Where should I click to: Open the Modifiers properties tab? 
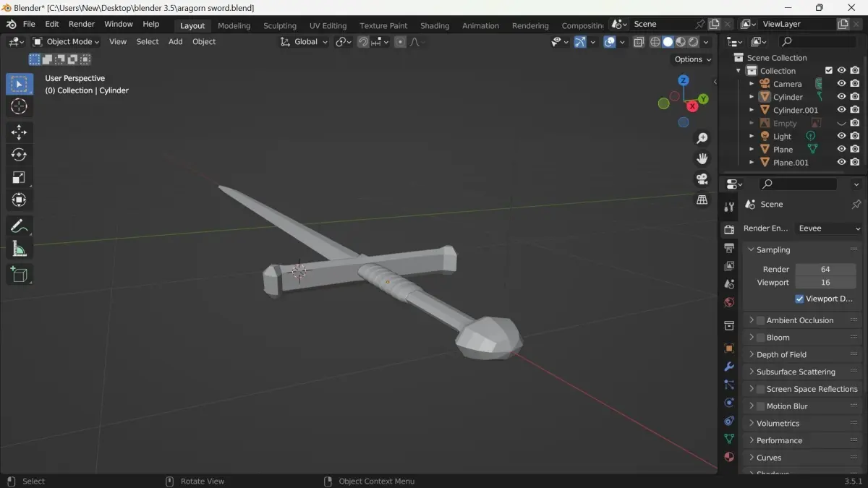(x=729, y=367)
